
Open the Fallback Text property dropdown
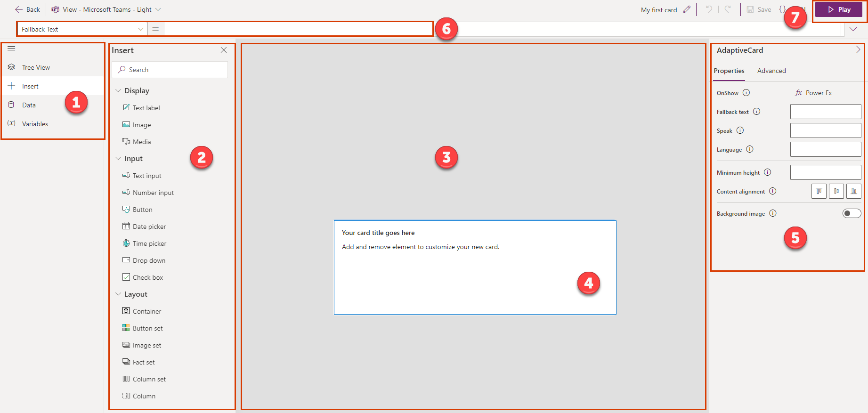click(x=82, y=29)
